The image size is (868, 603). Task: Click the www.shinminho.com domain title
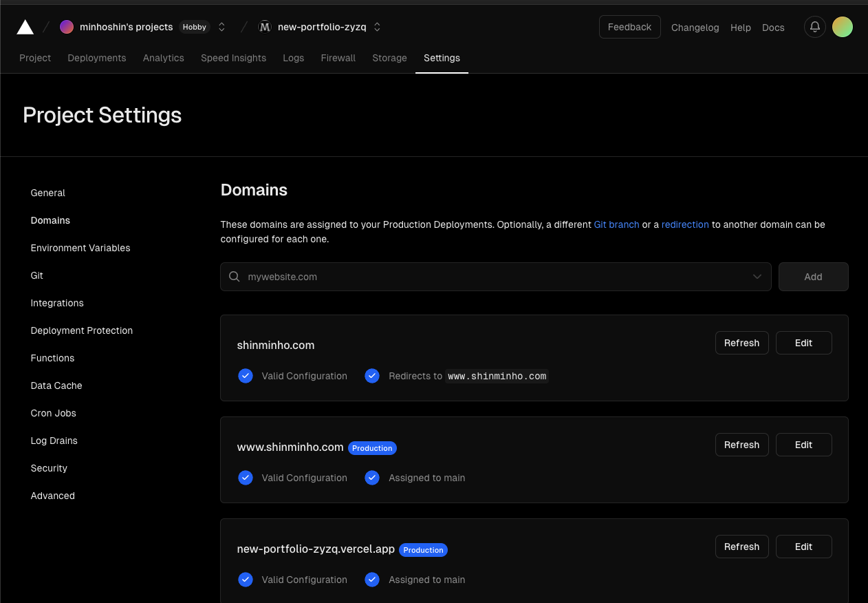tap(290, 447)
